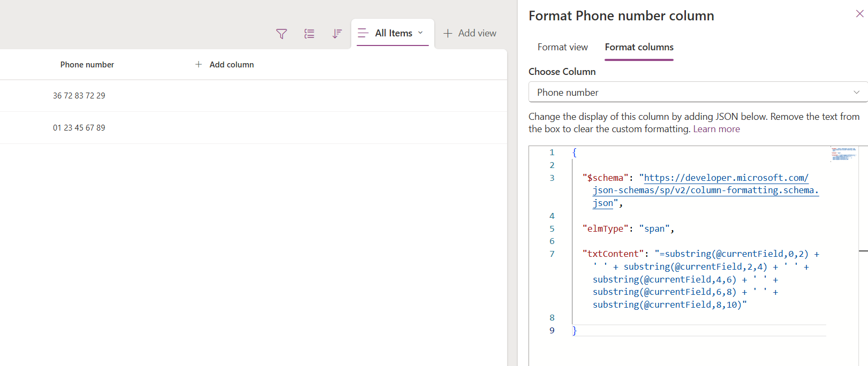This screenshot has width=868, height=366.
Task: Click the Add column header button
Action: coord(224,64)
